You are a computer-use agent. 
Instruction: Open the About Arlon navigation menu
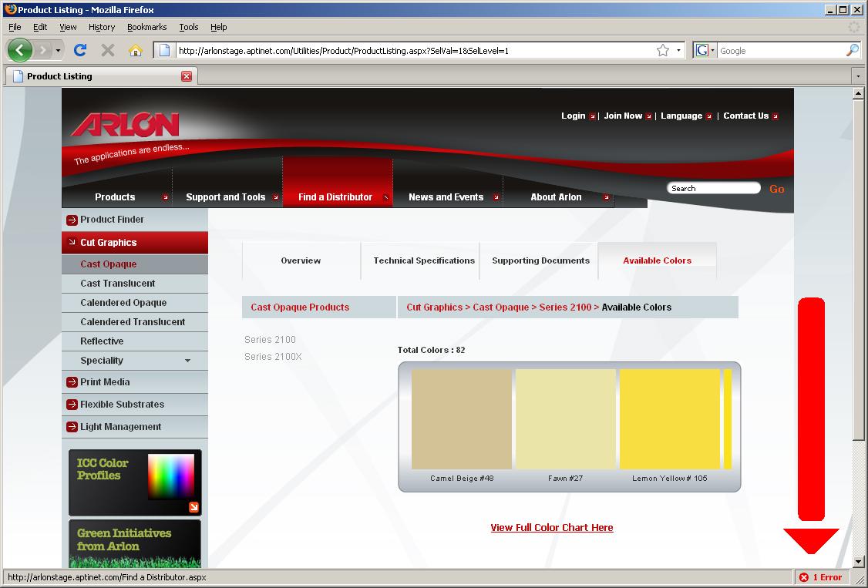(558, 197)
